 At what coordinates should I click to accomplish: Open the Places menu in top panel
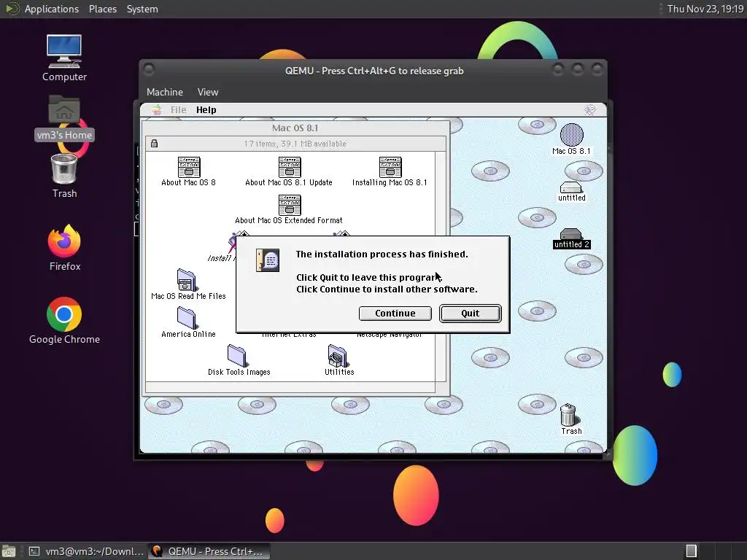(x=103, y=9)
